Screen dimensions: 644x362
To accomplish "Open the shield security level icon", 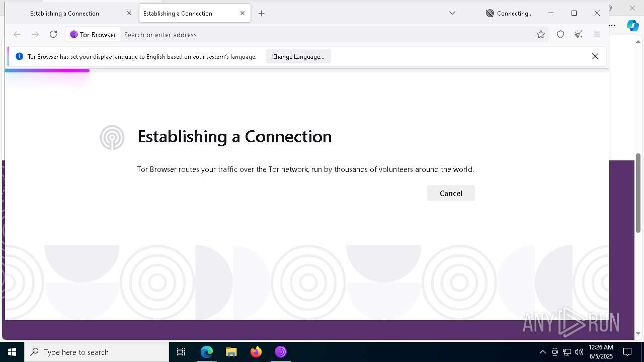I will point(560,34).
